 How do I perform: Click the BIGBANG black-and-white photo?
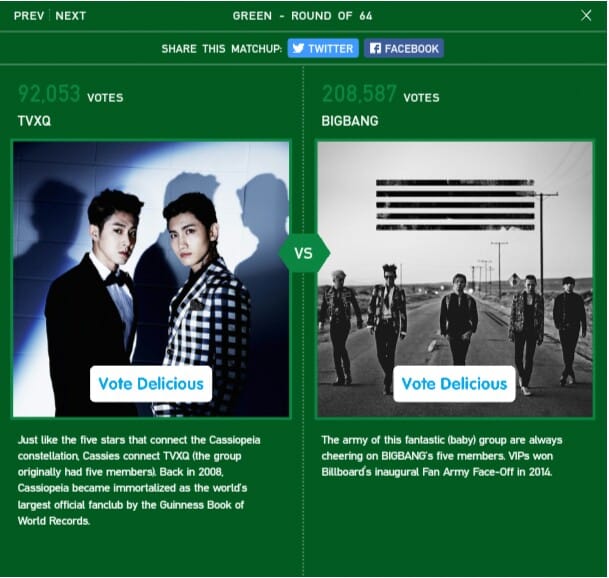(x=455, y=279)
